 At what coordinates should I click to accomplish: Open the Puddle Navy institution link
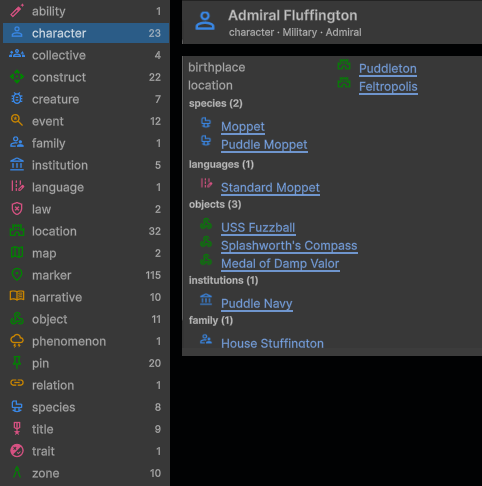257,304
